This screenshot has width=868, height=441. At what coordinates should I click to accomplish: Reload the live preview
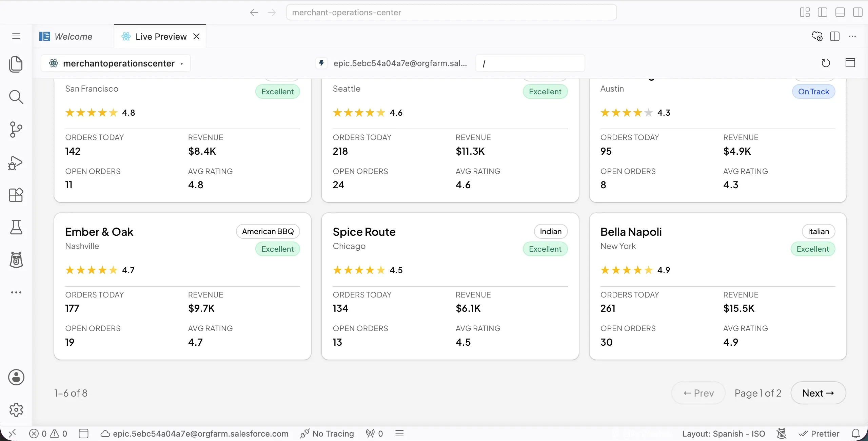826,63
